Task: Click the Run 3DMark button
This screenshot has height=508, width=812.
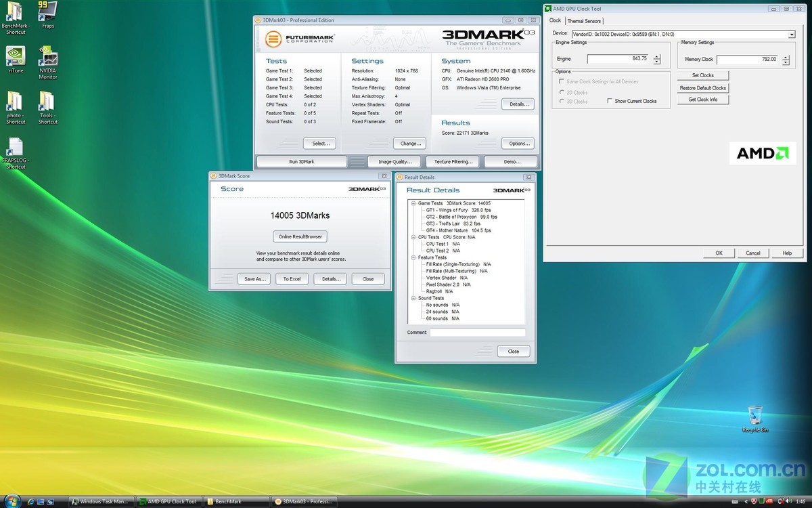Action: point(301,162)
